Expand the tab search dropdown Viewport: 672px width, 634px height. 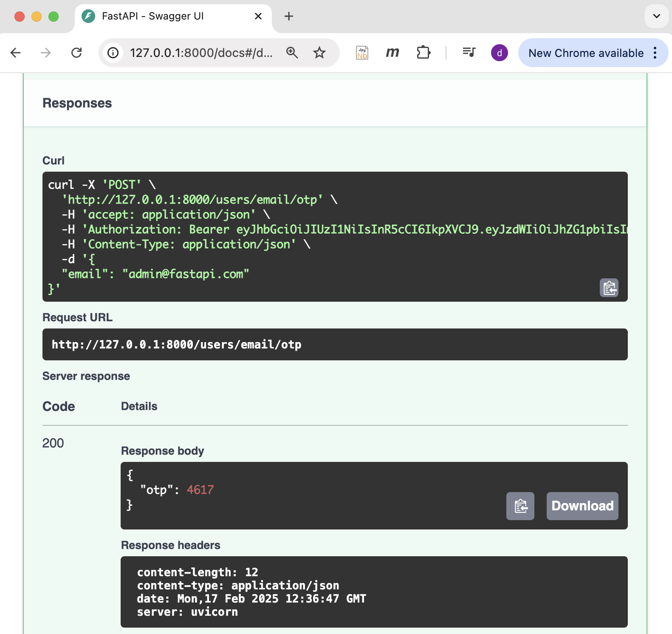657,17
